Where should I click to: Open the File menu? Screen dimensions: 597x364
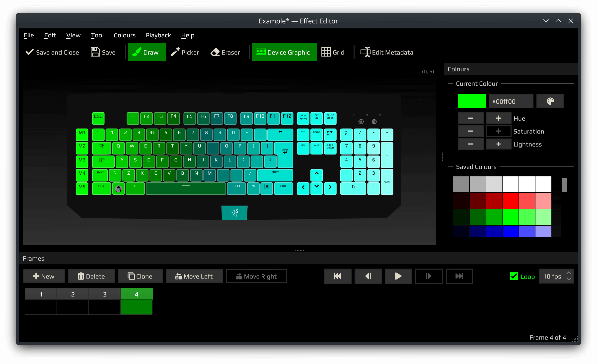[x=28, y=35]
